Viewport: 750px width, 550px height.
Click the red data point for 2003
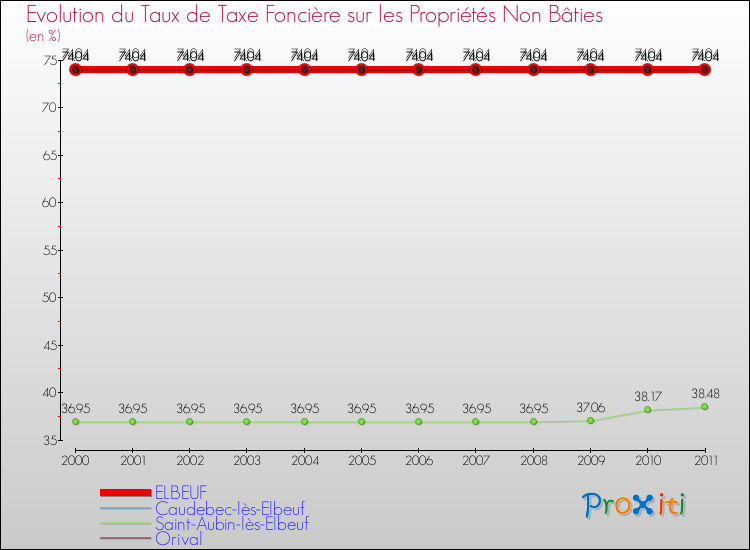click(246, 70)
